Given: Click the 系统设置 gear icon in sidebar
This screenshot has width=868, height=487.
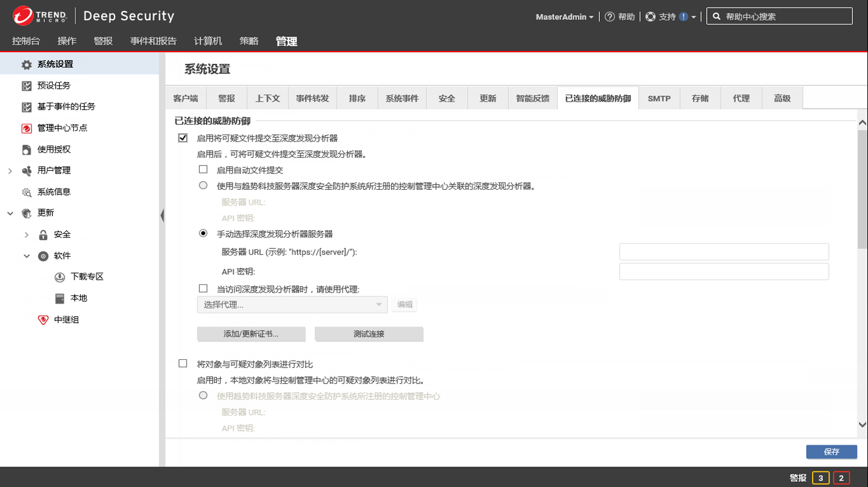Looking at the screenshot, I should point(26,64).
